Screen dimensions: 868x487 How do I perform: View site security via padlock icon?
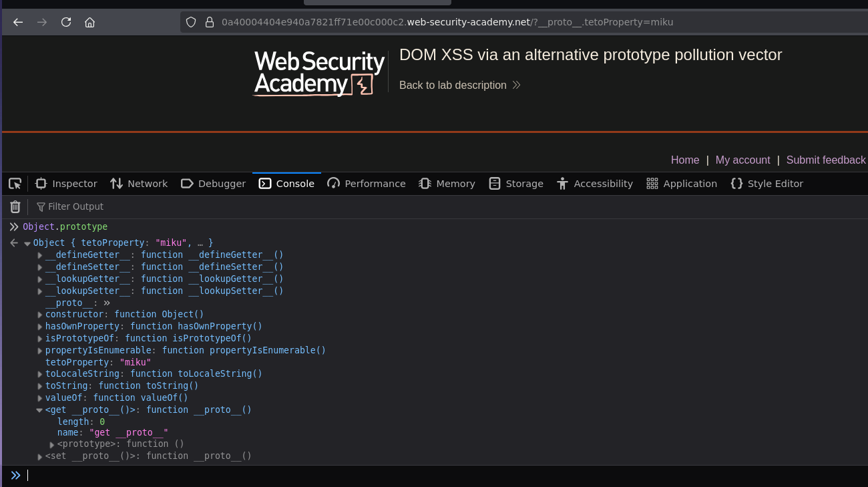[x=210, y=22]
